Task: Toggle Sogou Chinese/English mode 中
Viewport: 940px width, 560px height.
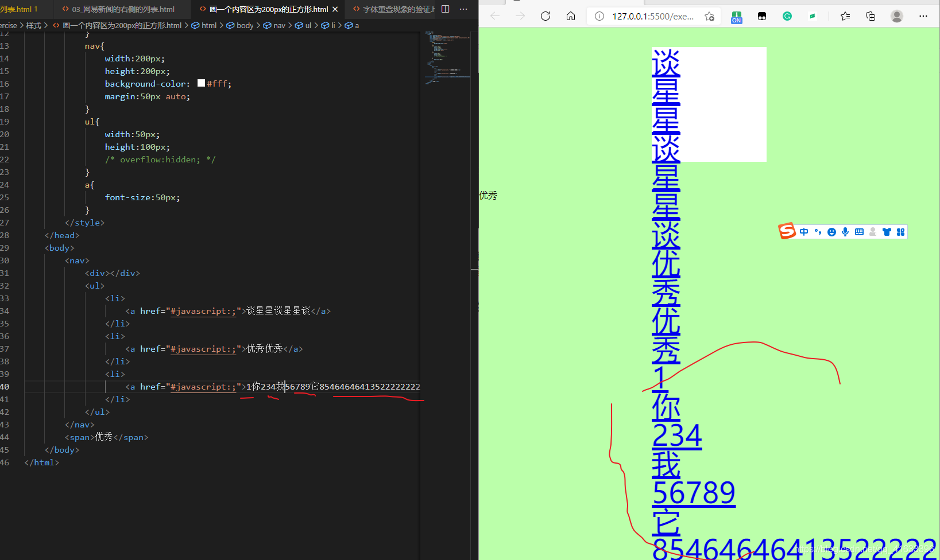Action: 804,232
